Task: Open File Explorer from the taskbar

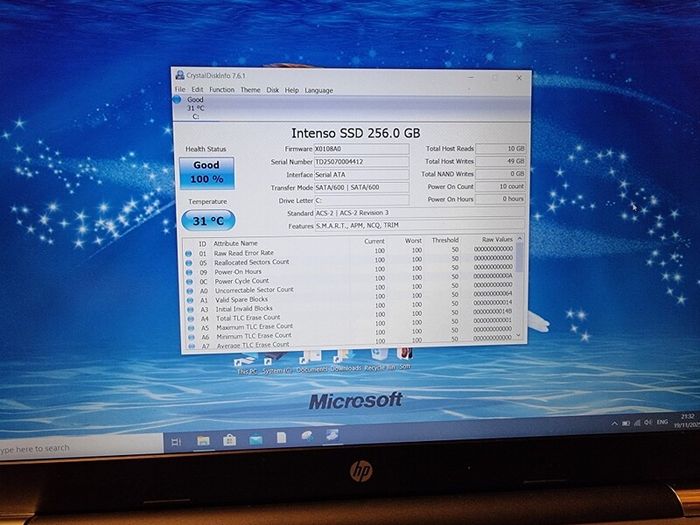Action: tap(203, 441)
